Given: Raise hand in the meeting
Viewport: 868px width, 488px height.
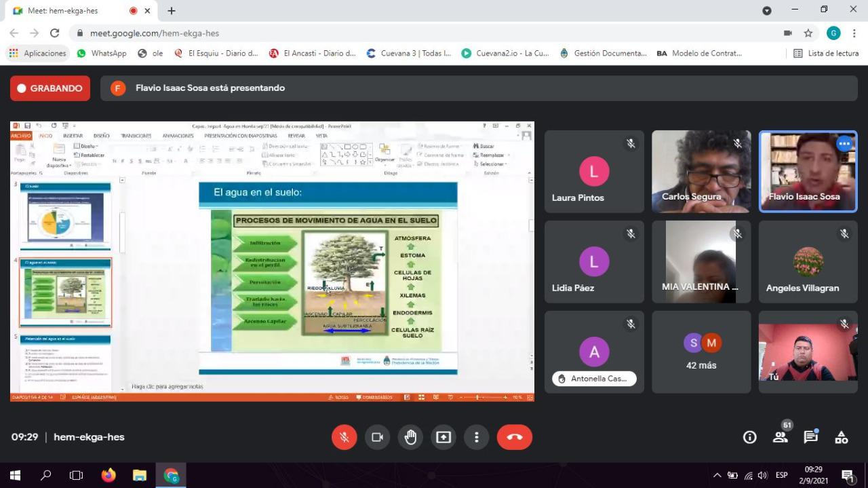Looking at the screenshot, I should click(410, 437).
